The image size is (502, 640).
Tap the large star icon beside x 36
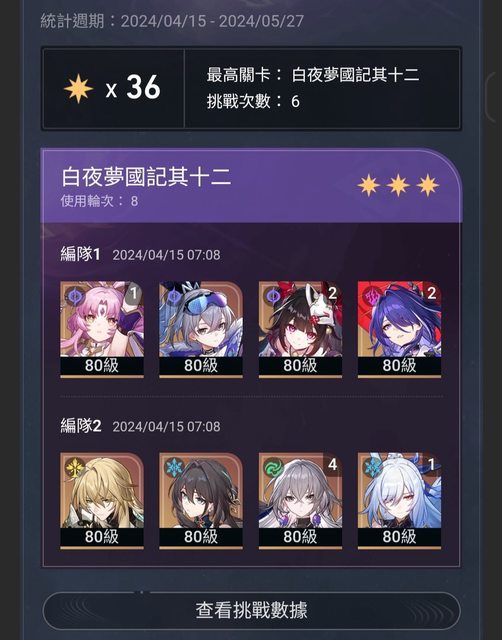(x=78, y=88)
